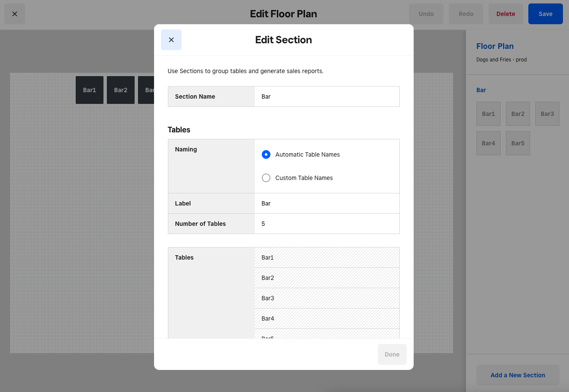Click the Bar3 row in Tables list
The height and width of the screenshot is (392, 569).
pos(327,298)
